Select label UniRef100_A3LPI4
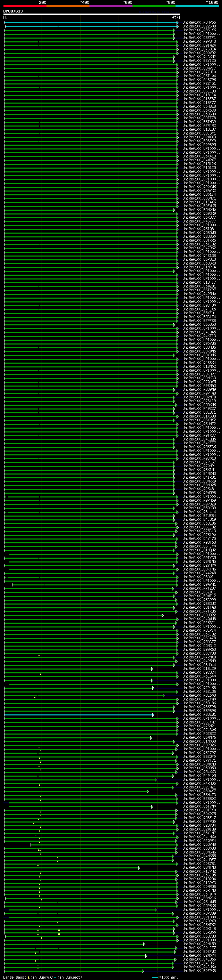This screenshot has height=980, width=222. click(x=199, y=630)
